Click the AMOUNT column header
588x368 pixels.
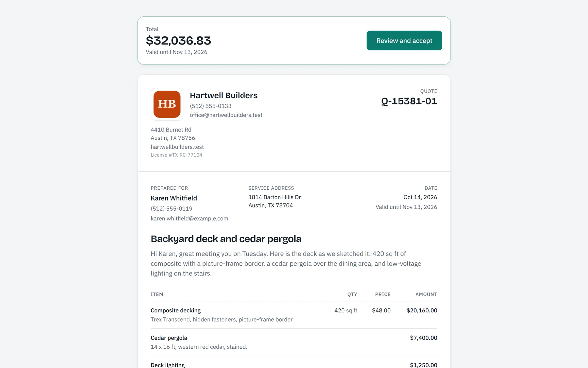tap(426, 294)
